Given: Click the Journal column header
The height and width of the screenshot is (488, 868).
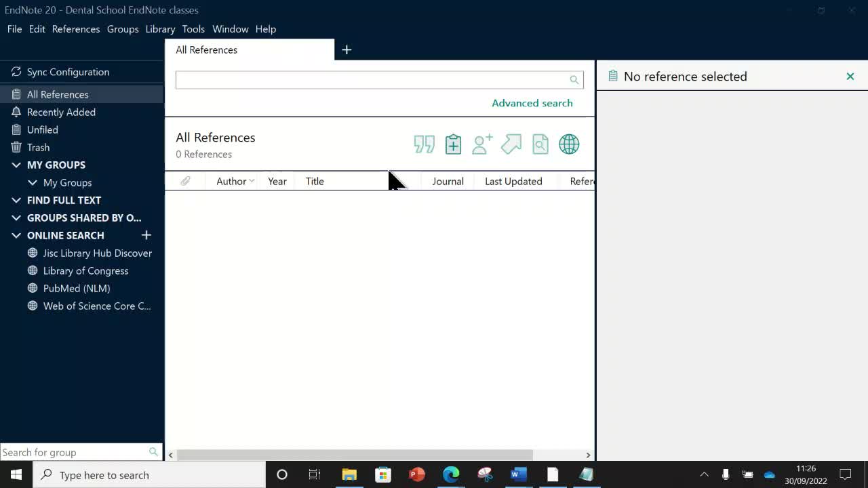Looking at the screenshot, I should click(x=448, y=181).
